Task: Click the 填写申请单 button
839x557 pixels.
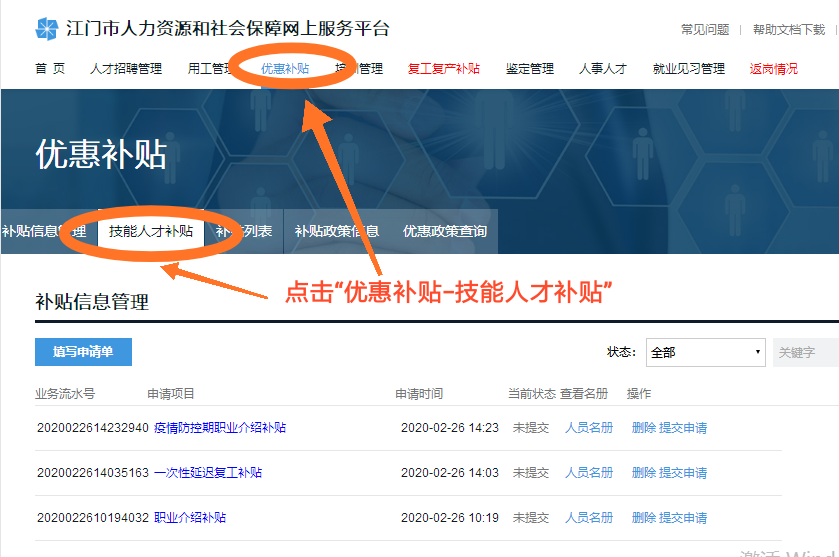Action: 83,352
